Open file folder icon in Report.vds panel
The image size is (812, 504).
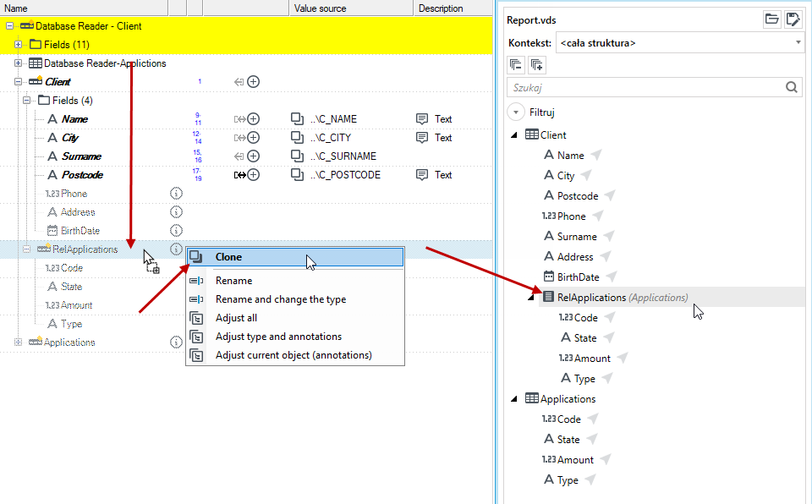tap(771, 19)
